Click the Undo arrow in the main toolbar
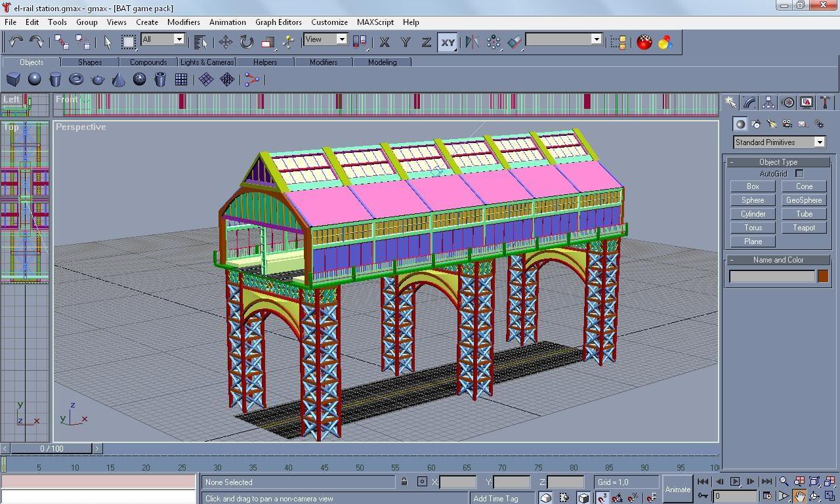Viewport: 840px width, 504px height. pyautogui.click(x=16, y=42)
